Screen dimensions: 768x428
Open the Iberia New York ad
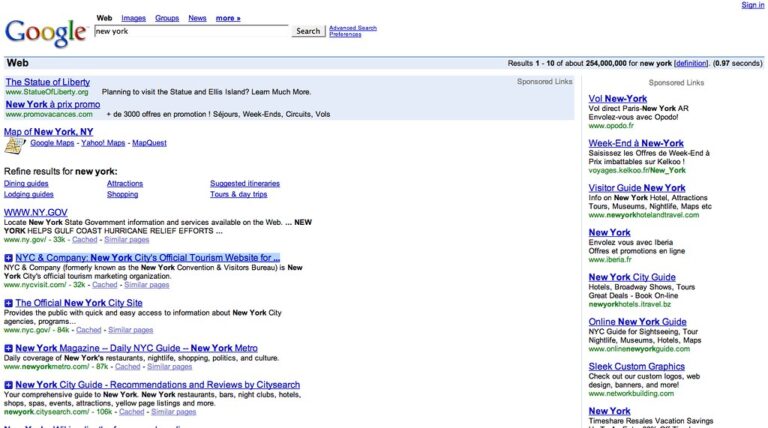coord(609,233)
